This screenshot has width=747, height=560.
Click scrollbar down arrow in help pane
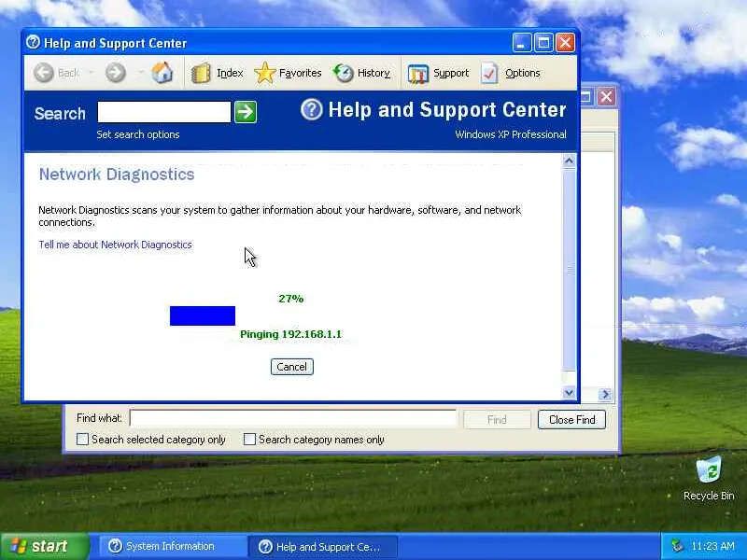pos(569,393)
